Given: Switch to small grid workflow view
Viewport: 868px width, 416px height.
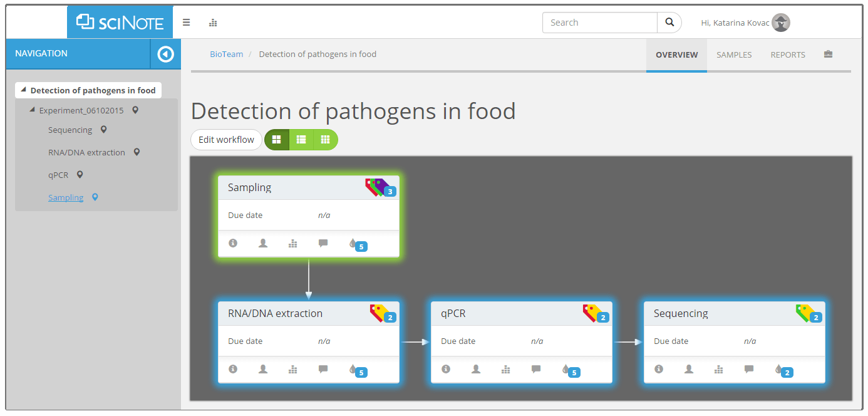Looking at the screenshot, I should click(325, 140).
